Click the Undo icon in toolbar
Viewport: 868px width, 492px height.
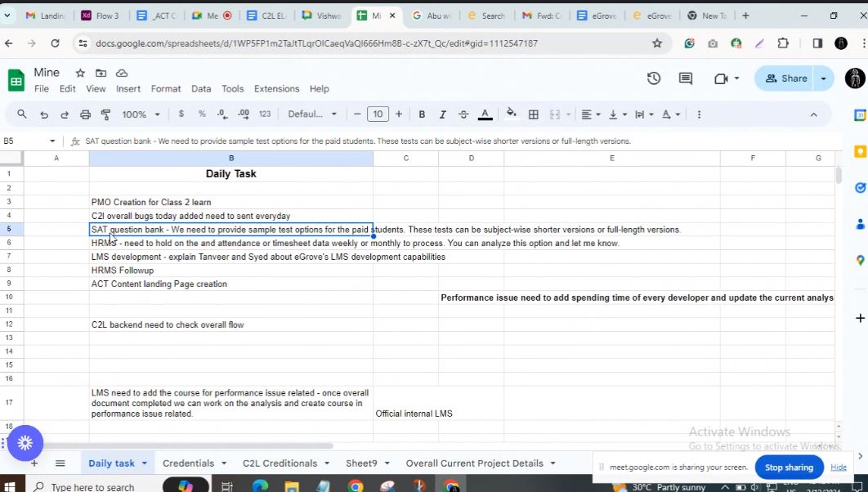click(x=44, y=114)
